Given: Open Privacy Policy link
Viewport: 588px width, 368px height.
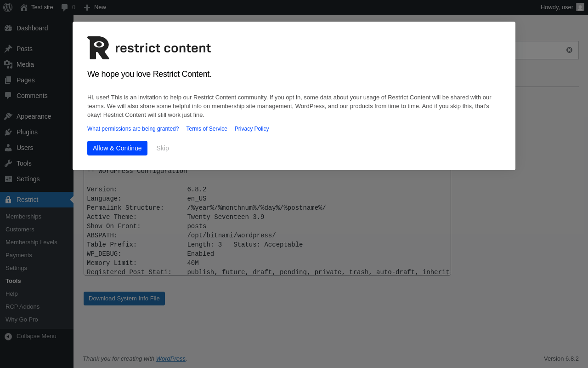Looking at the screenshot, I should pos(252,129).
